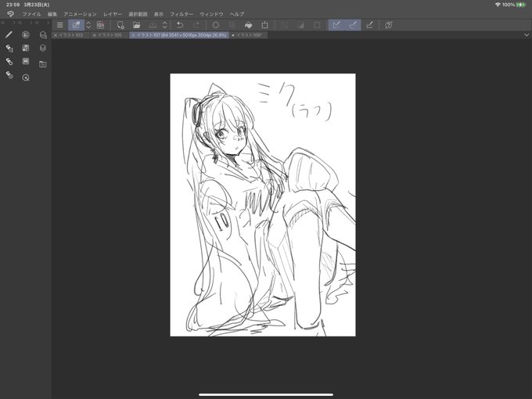Open the 表示 menu

159,14
